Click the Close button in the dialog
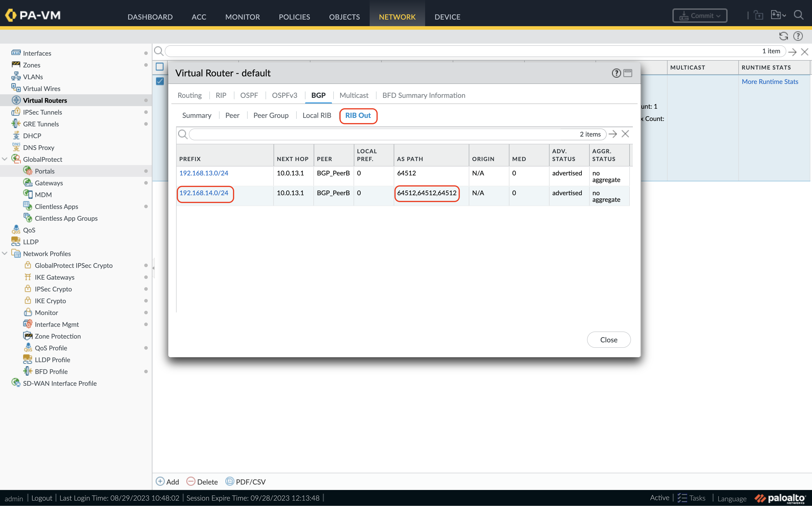 (608, 340)
